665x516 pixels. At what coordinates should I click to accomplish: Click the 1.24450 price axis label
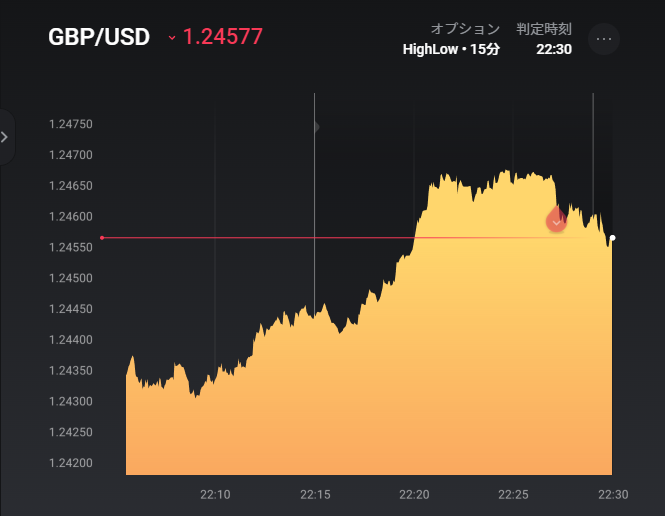coord(71,309)
